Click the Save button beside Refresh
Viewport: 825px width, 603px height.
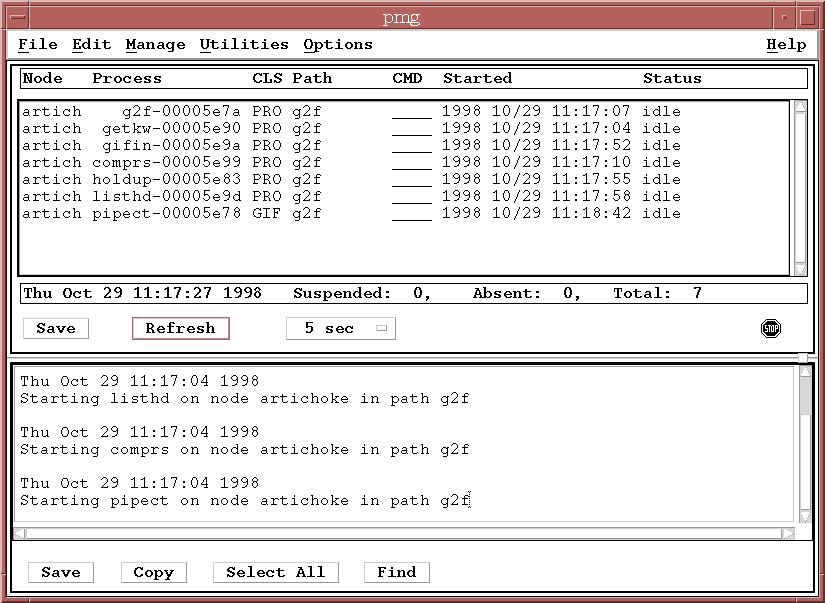coord(56,328)
